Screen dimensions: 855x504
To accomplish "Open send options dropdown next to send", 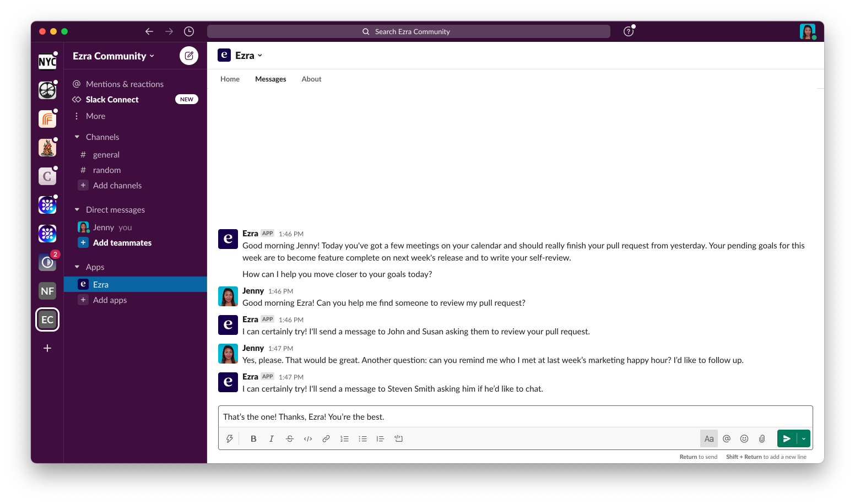I will coord(804,438).
